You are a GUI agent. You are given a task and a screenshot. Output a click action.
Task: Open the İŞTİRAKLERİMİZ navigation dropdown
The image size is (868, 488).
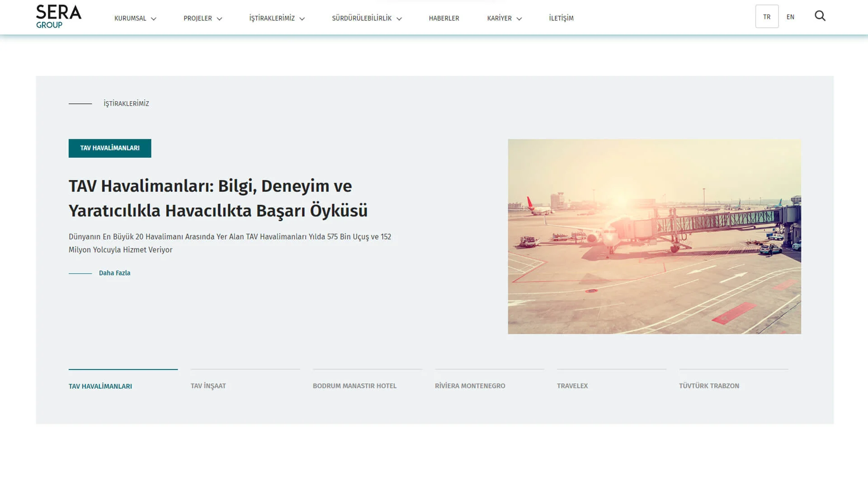(x=277, y=18)
